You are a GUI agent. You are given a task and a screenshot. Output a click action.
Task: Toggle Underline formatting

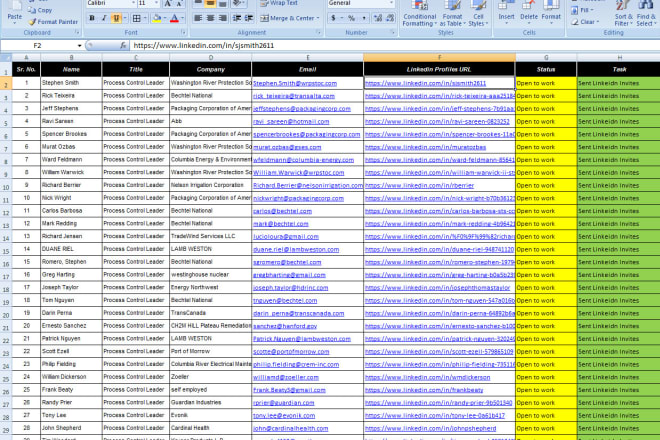(116, 18)
